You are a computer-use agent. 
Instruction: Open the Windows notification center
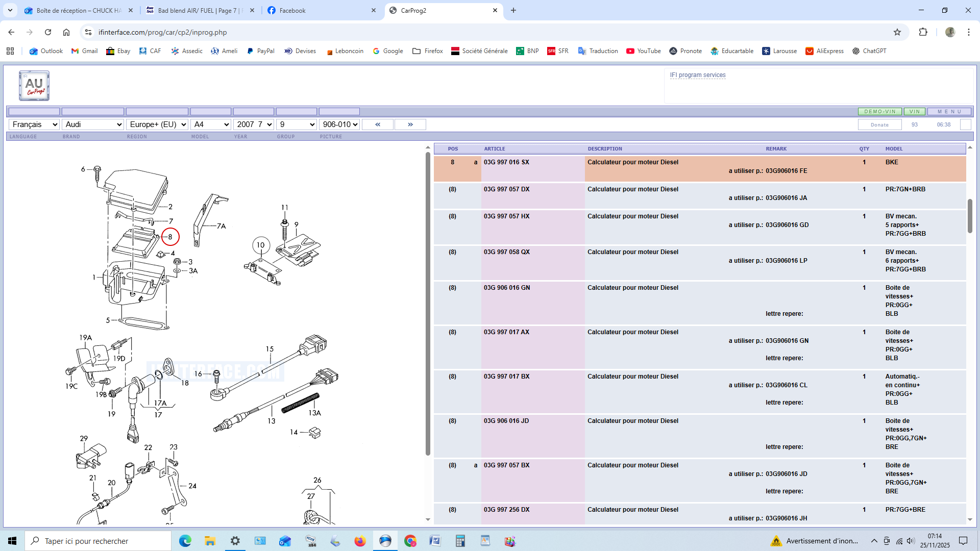(x=963, y=541)
